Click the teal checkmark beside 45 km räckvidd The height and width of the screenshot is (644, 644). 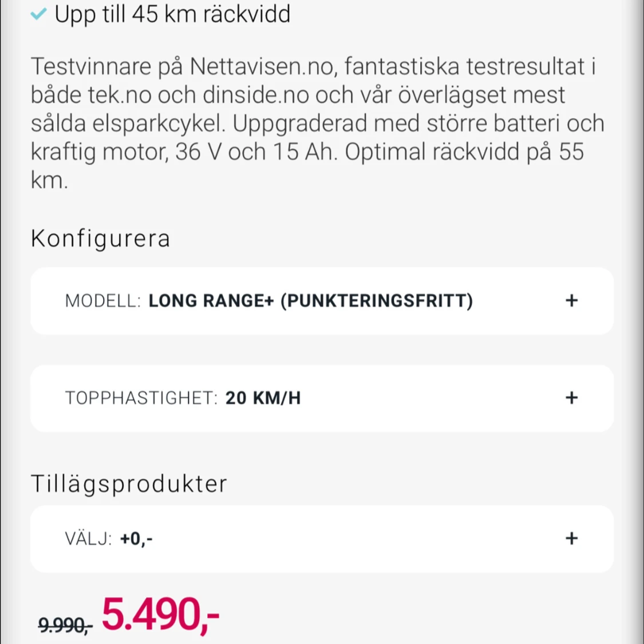click(38, 14)
